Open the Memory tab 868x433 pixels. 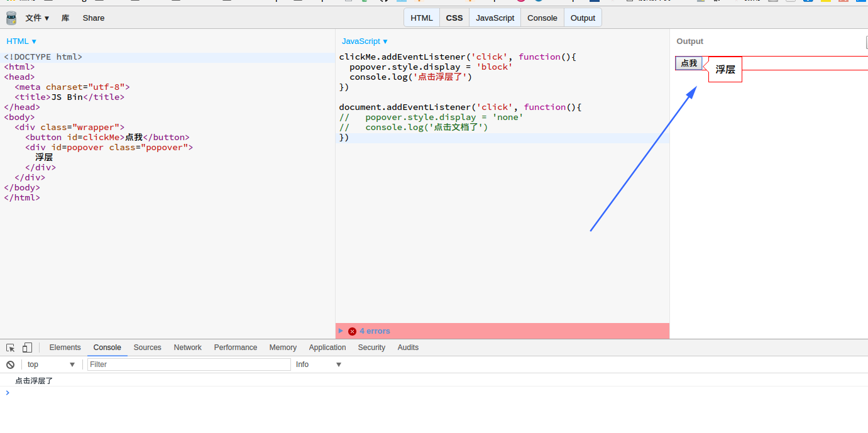(x=283, y=348)
